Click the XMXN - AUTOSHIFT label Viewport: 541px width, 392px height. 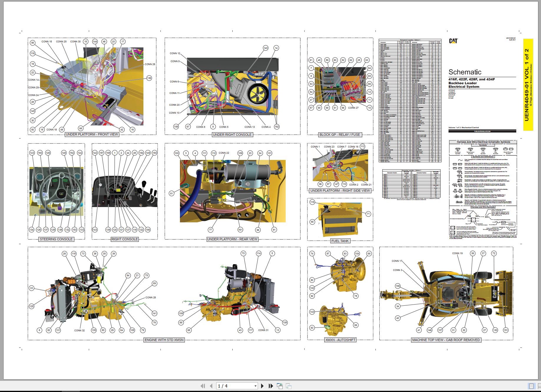click(340, 340)
